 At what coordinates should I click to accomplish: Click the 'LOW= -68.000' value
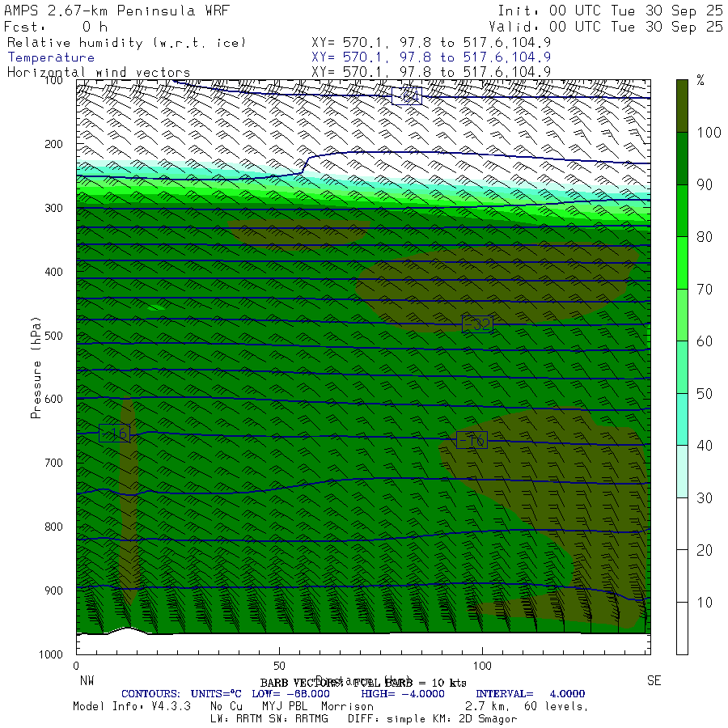pos(290,694)
